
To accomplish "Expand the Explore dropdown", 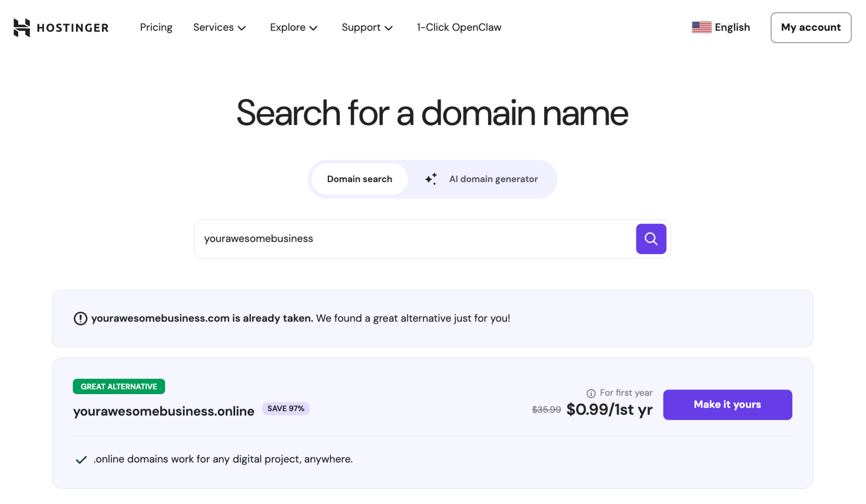I will click(x=293, y=27).
